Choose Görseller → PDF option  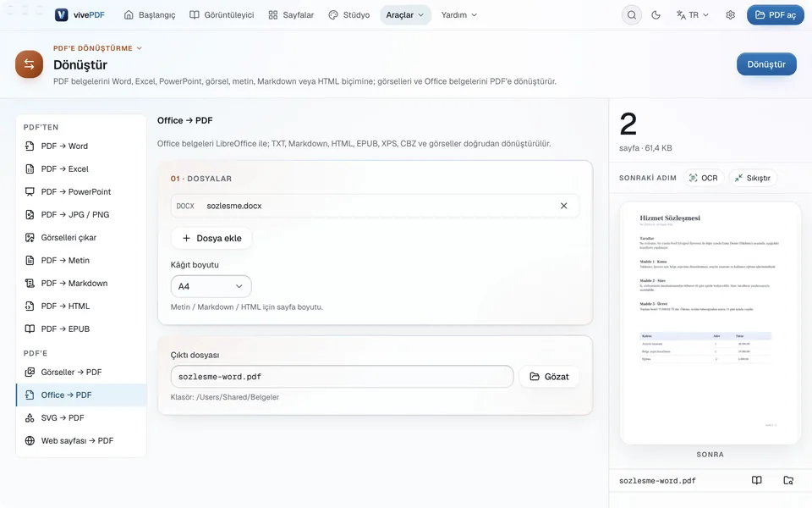pos(81,373)
